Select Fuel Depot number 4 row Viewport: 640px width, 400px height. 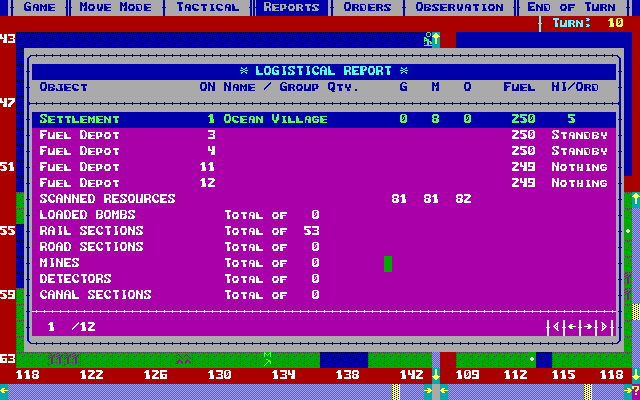point(324,151)
